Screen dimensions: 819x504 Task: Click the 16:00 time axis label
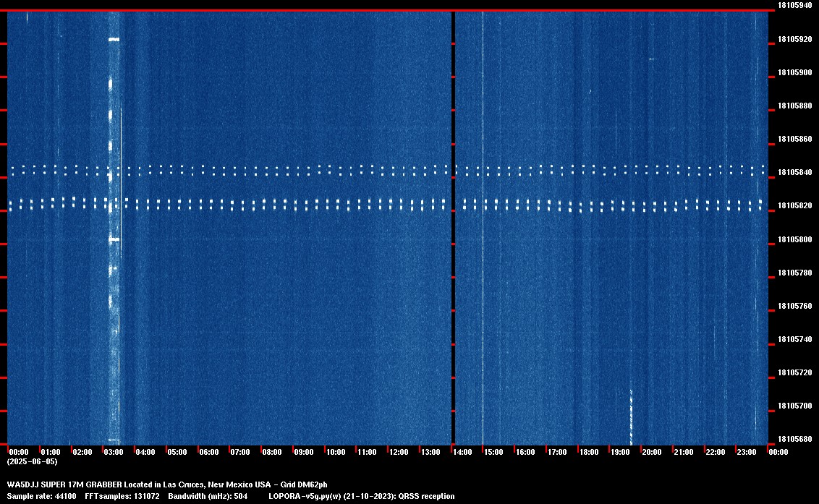525,452
